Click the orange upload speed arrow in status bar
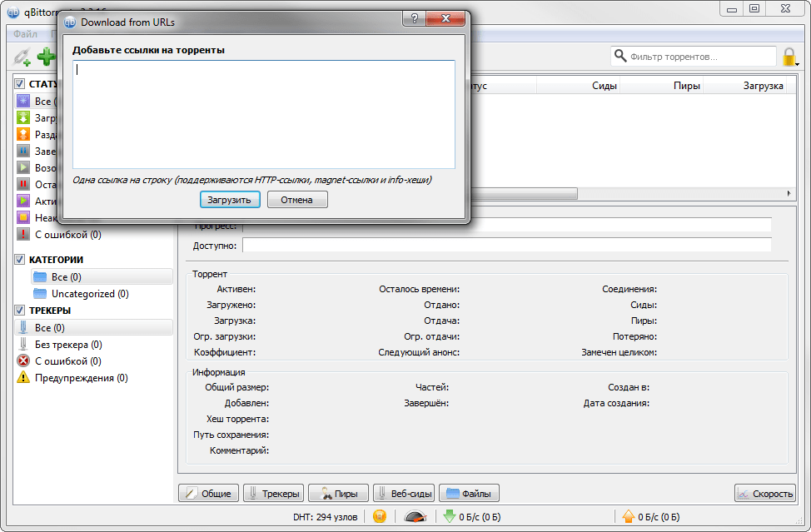 (629, 516)
